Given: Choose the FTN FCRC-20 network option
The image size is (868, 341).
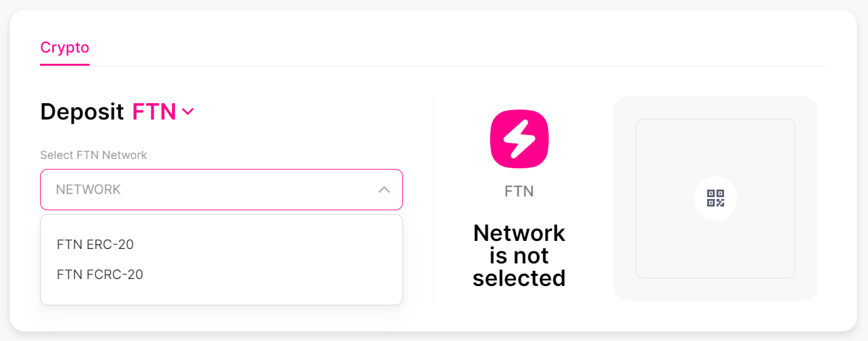Looking at the screenshot, I should coord(100,275).
